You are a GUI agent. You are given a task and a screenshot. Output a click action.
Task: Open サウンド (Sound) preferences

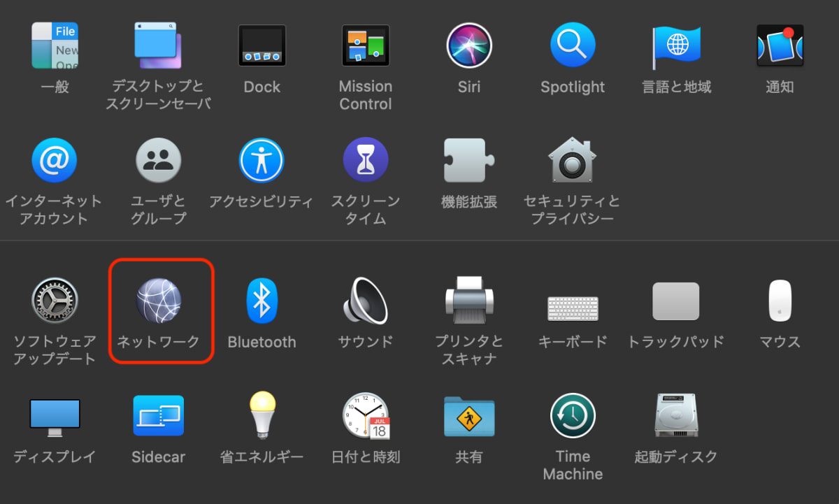tap(366, 301)
